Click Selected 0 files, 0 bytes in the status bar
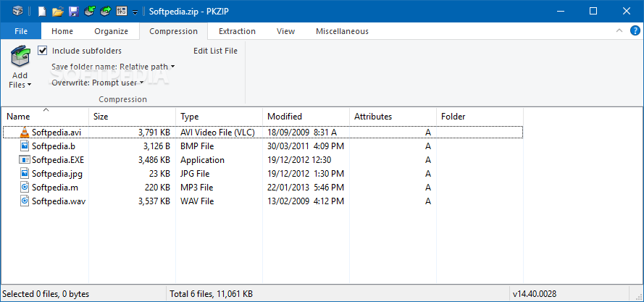The height and width of the screenshot is (302, 644). (46, 294)
